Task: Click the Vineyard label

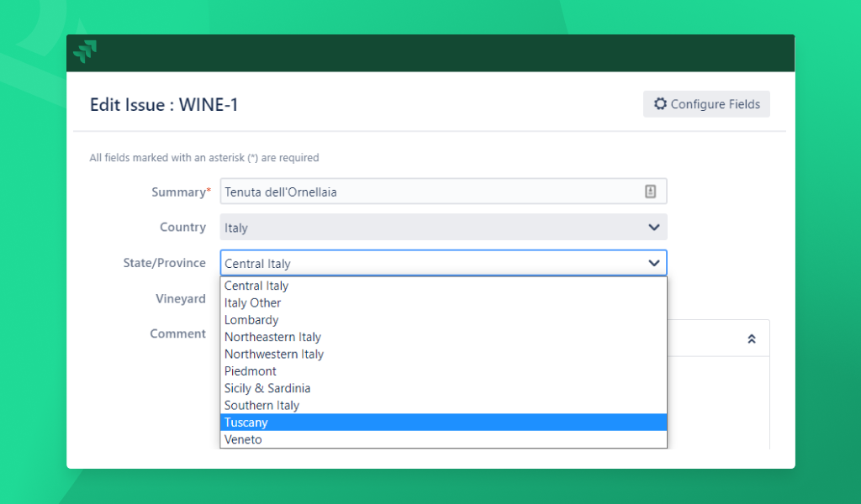Action: [x=181, y=299]
